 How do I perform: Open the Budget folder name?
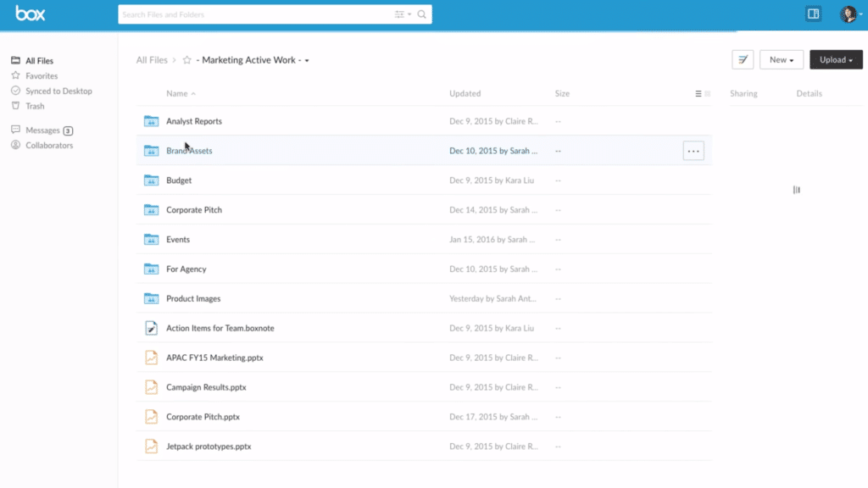(x=179, y=180)
